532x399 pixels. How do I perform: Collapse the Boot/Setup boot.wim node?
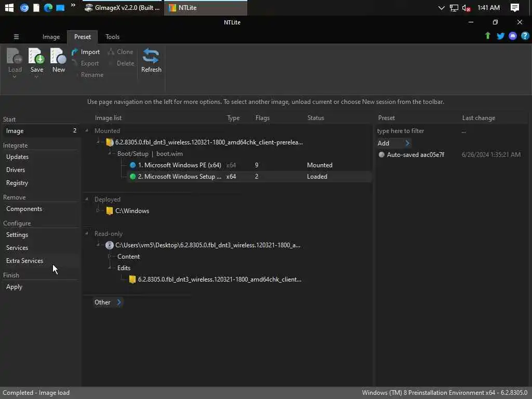[110, 154]
